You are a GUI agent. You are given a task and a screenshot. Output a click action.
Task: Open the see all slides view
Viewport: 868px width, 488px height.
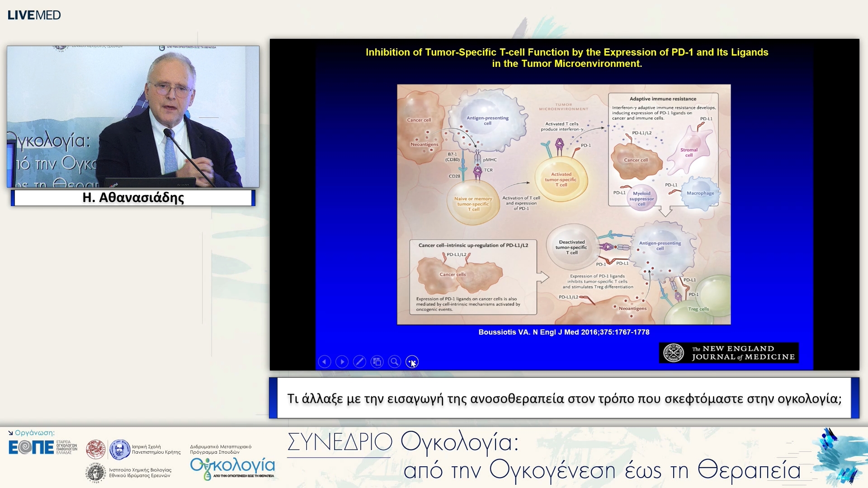tap(377, 362)
